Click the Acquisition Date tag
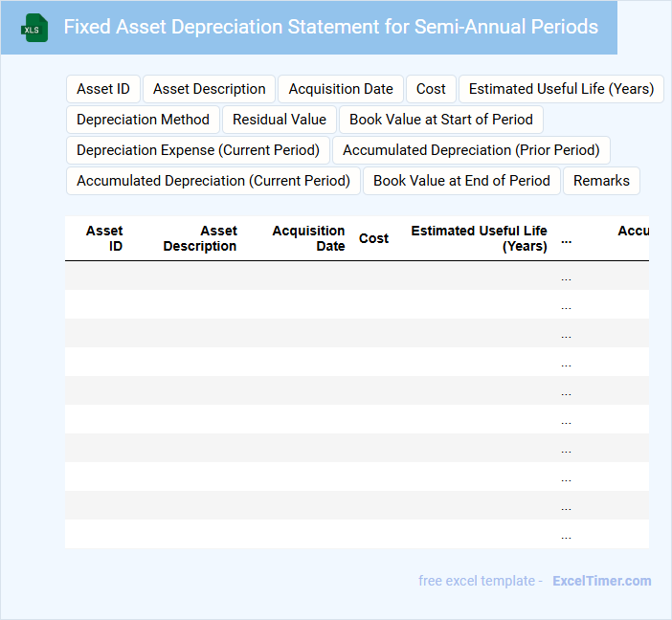The width and height of the screenshot is (672, 620). pos(341,89)
